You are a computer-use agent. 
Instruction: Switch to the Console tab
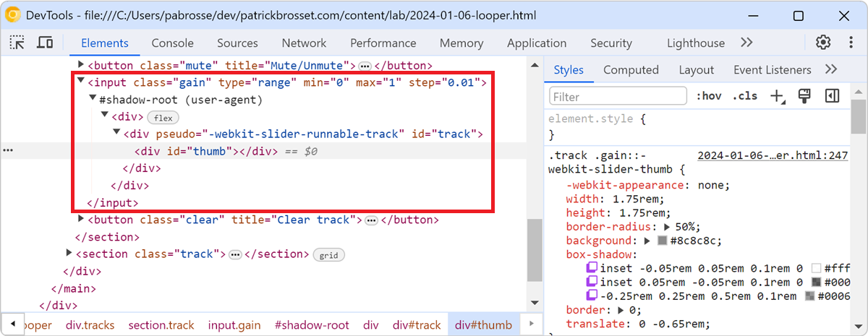coord(172,43)
